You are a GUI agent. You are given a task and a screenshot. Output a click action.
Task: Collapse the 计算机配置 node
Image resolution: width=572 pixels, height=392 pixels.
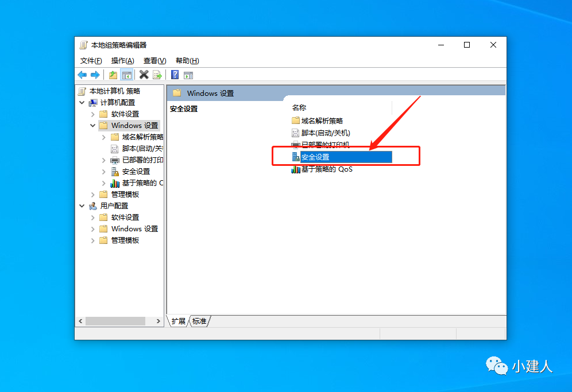click(x=82, y=103)
